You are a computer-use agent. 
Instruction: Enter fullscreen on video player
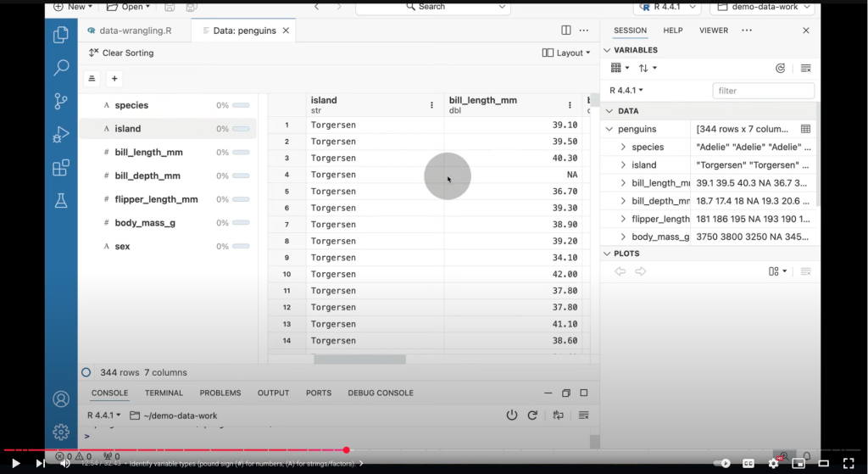pyautogui.click(x=849, y=464)
